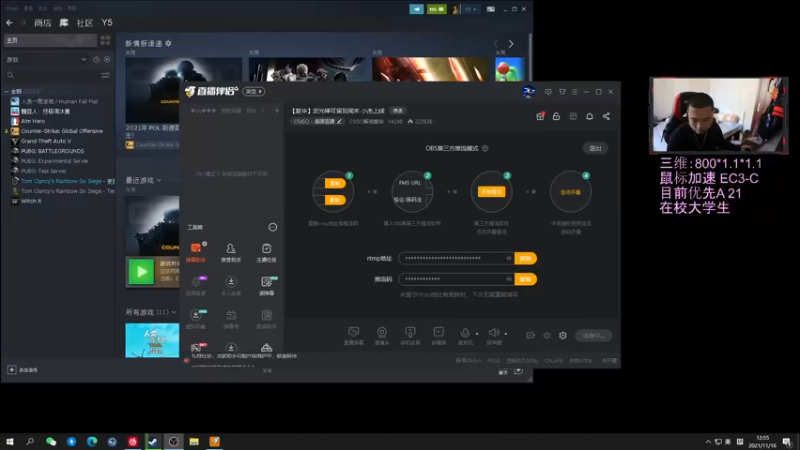
Task: Open the advanced filter sliders icon
Action: (x=106, y=75)
